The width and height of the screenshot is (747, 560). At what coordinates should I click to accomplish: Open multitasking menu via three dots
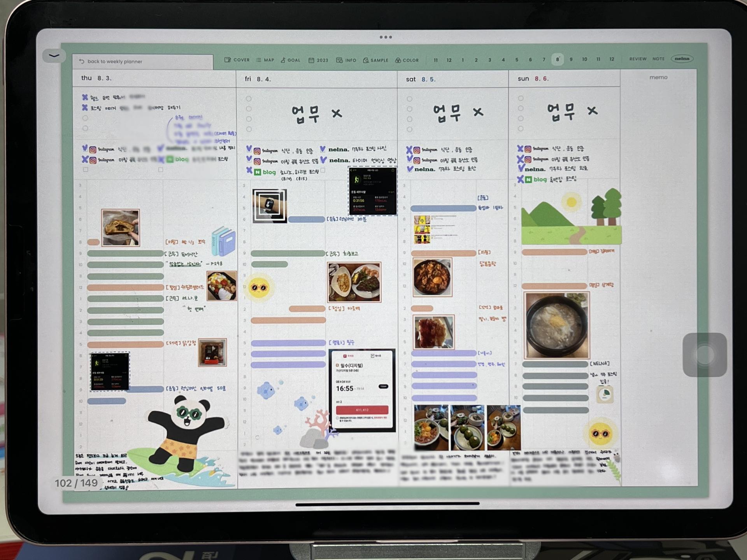click(386, 37)
